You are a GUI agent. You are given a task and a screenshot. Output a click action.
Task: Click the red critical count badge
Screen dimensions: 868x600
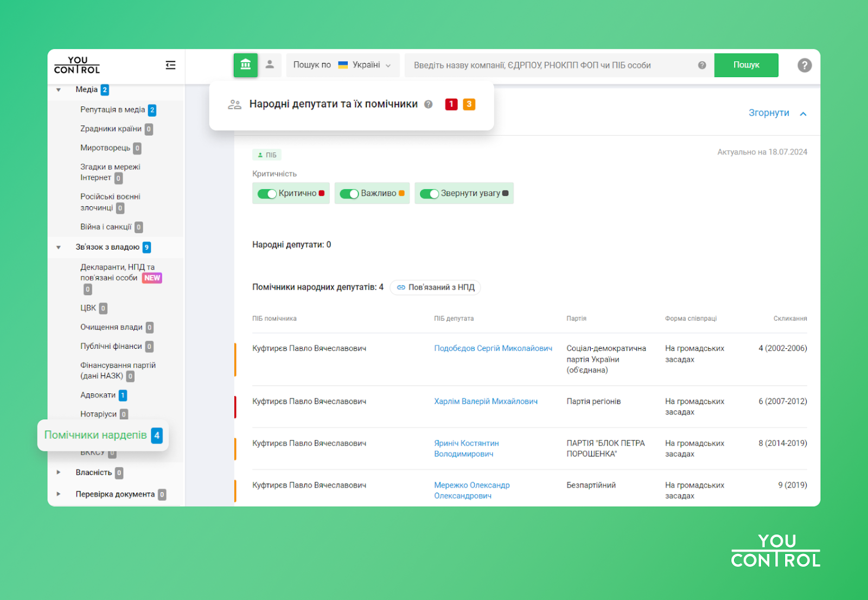(x=451, y=104)
